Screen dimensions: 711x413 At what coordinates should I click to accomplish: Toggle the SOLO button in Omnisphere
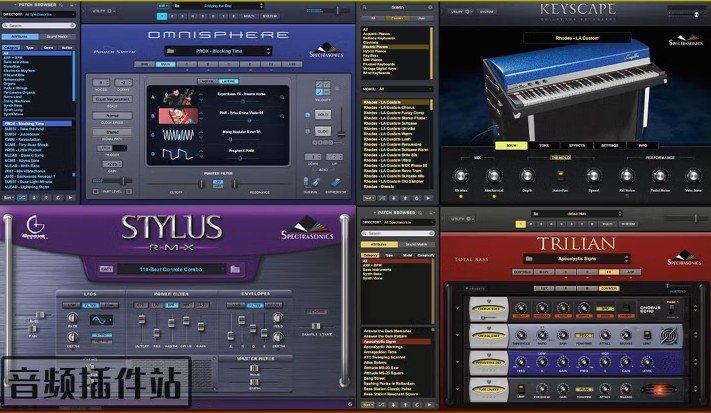(323, 115)
